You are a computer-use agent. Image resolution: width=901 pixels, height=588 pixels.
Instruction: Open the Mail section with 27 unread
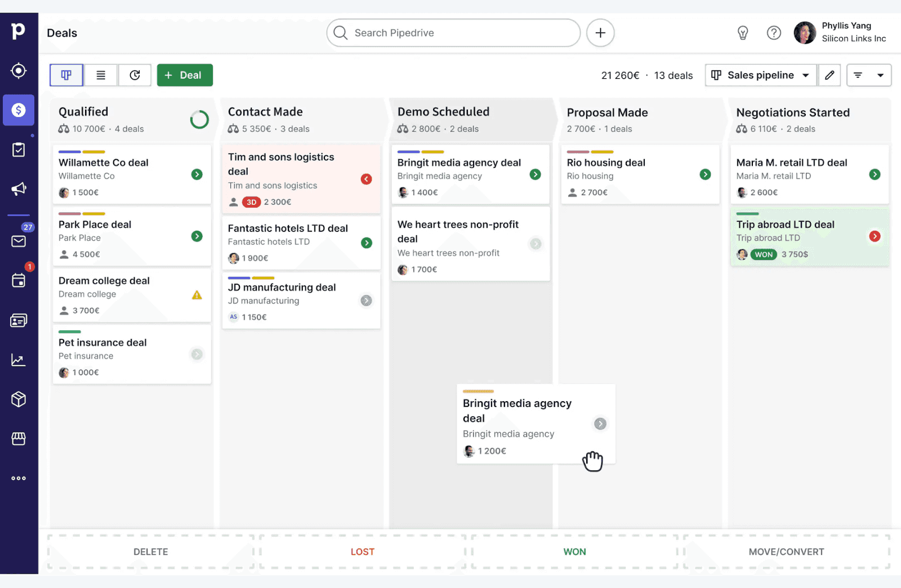[19, 241]
